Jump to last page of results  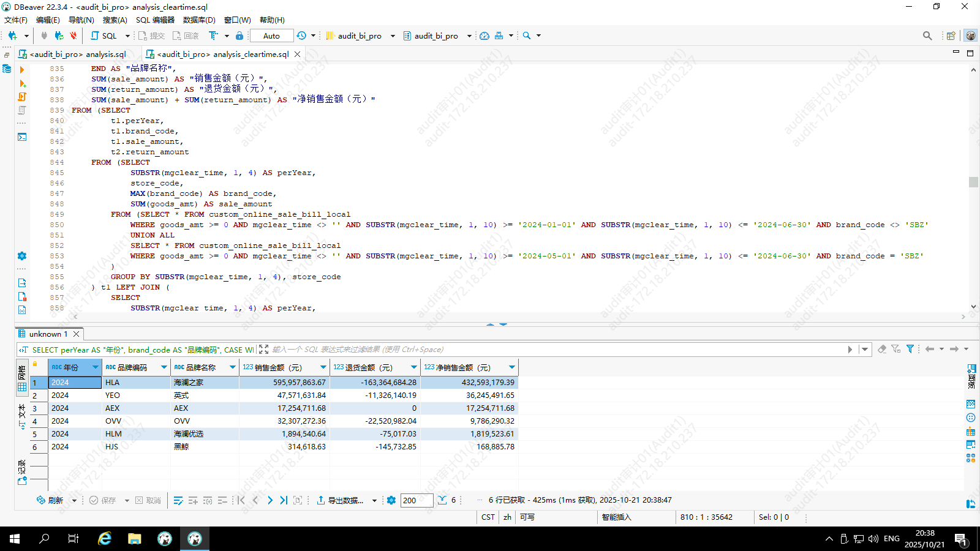(284, 500)
